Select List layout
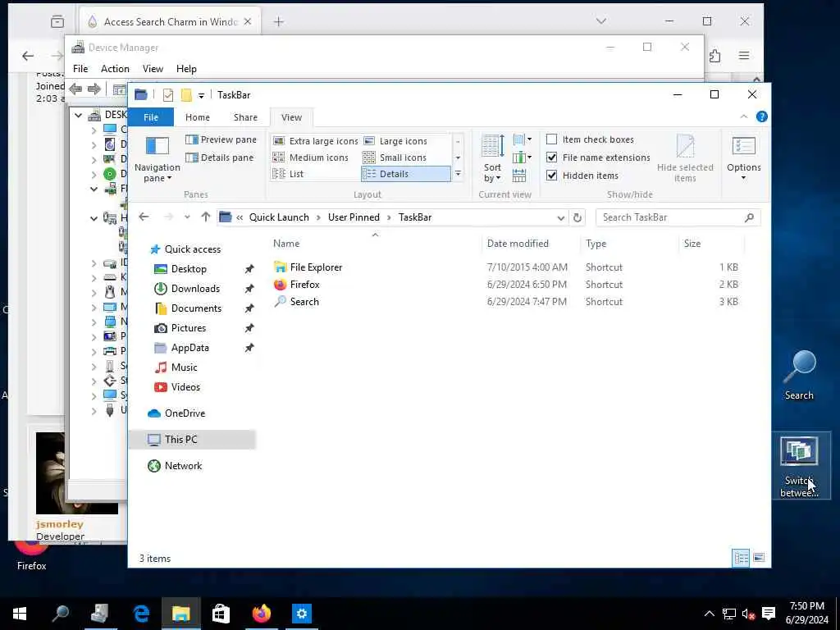 (288, 174)
